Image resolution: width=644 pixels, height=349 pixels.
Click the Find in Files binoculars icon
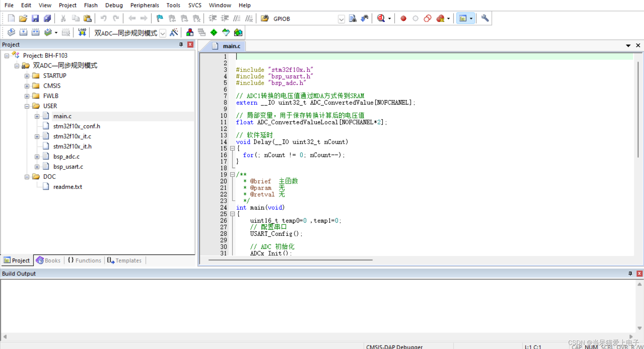tap(353, 18)
